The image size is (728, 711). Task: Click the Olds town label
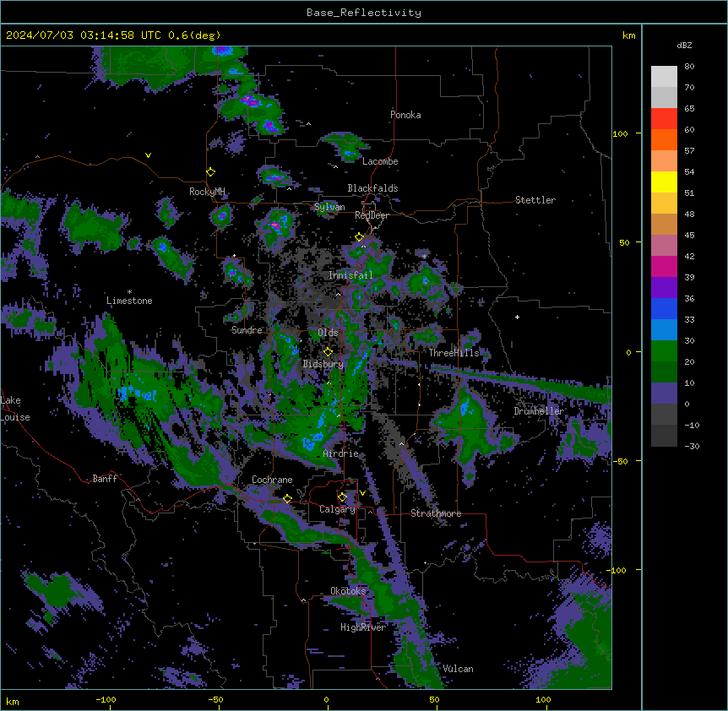pos(328,333)
